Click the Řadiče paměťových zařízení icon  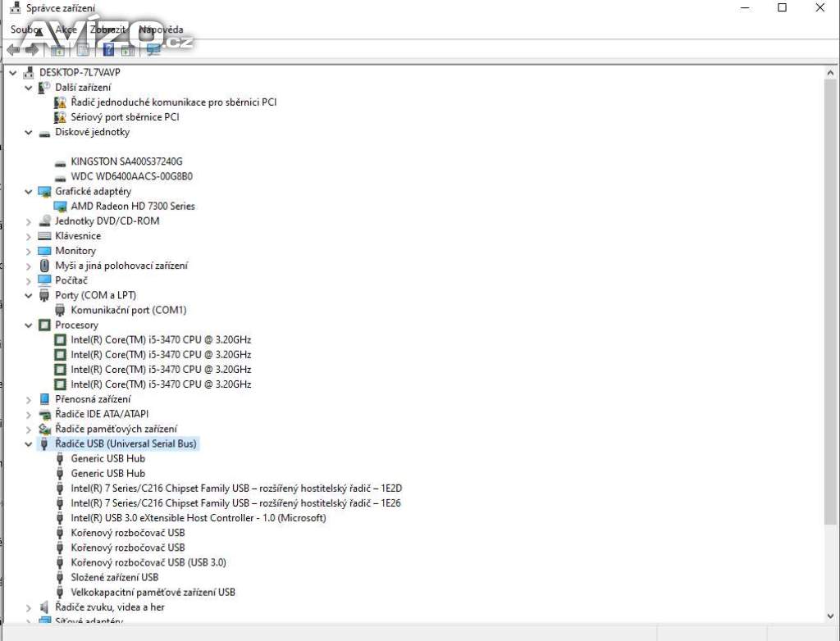point(44,429)
